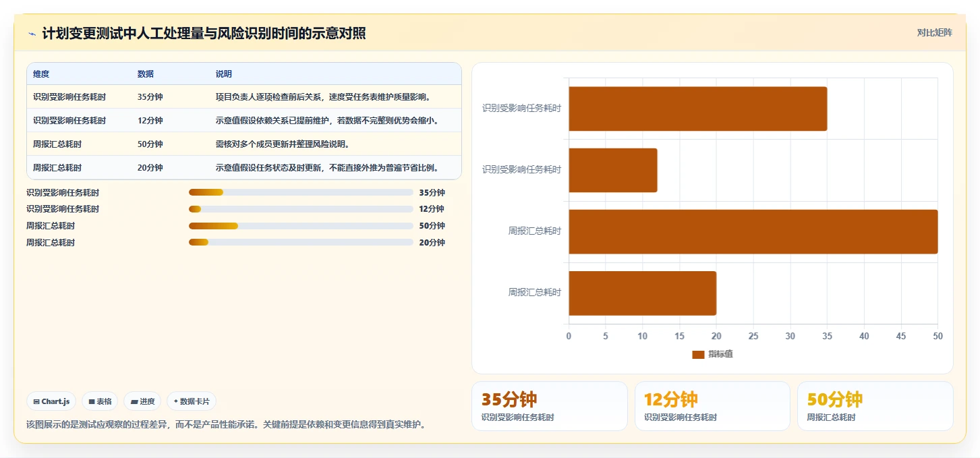The height and width of the screenshot is (458, 980).
Task: Click the description starting with 示意值假设依赖关系
Action: (328, 121)
